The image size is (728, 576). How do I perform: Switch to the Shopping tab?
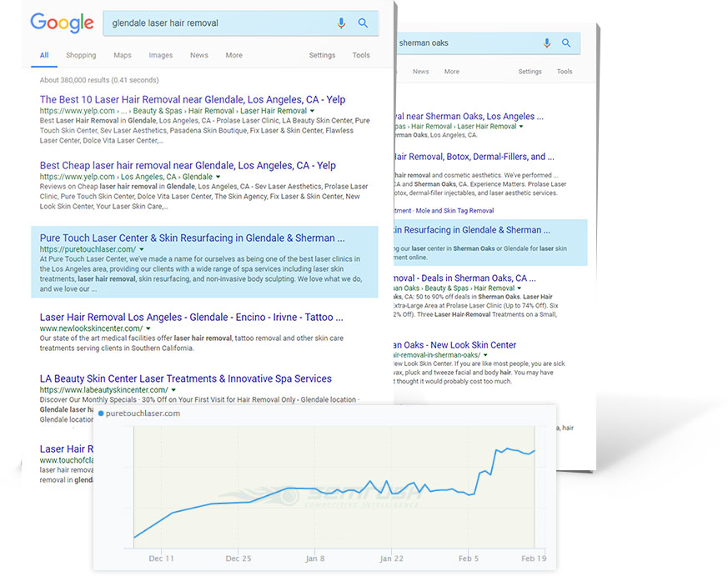point(81,55)
